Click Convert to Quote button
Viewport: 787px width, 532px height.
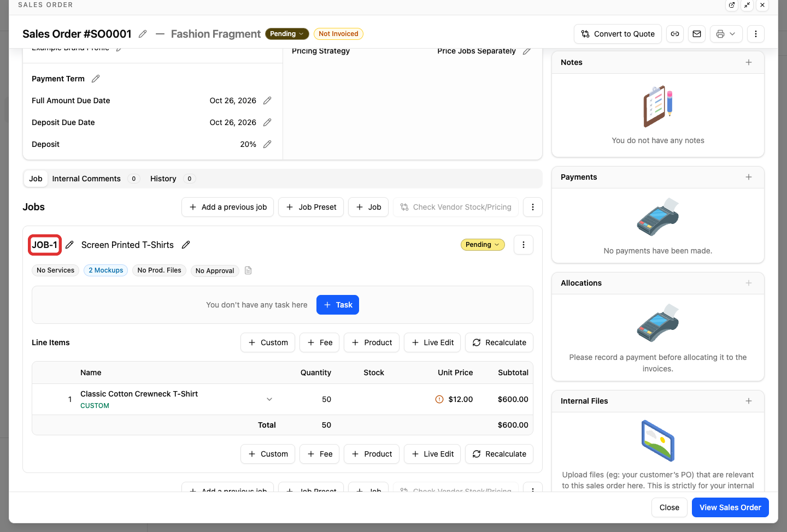tap(618, 34)
